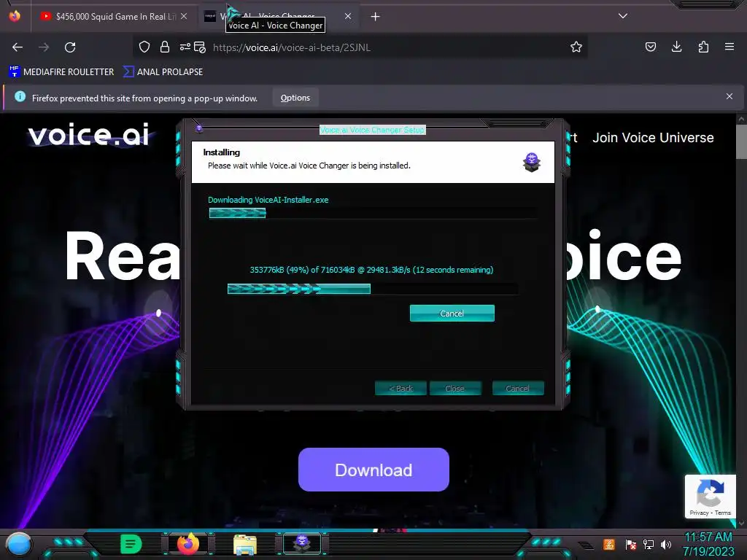Go back with the browser back arrow
Image resolution: width=747 pixels, height=560 pixels.
(18, 47)
